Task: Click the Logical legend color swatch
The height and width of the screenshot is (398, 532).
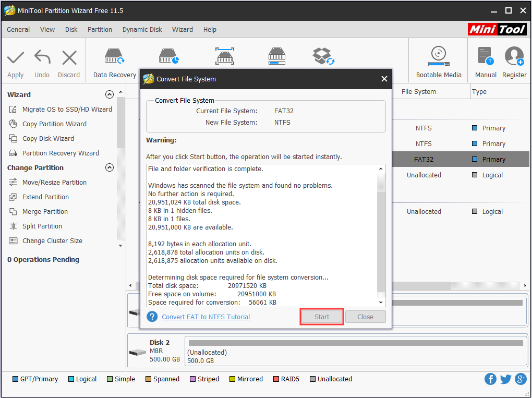Action: [x=71, y=379]
